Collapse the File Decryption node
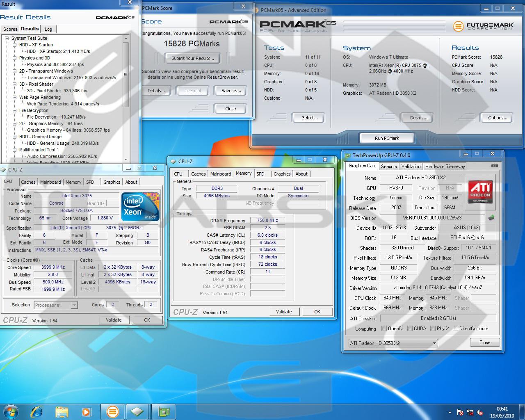The height and width of the screenshot is (420, 525). (15, 110)
